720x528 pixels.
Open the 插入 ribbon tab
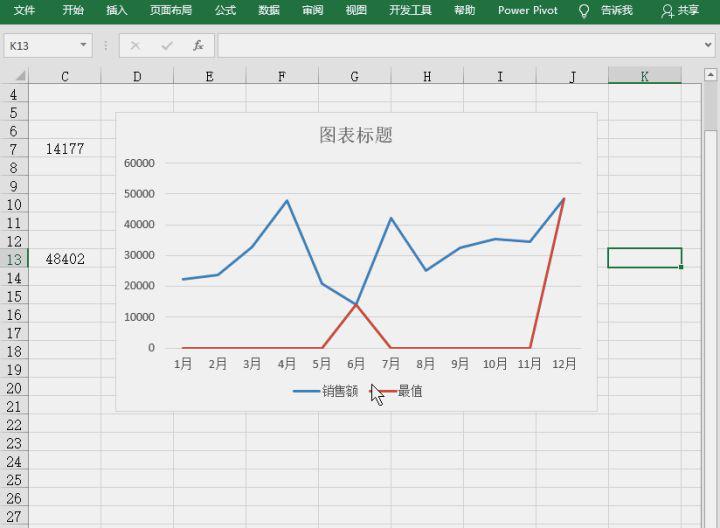(117, 10)
